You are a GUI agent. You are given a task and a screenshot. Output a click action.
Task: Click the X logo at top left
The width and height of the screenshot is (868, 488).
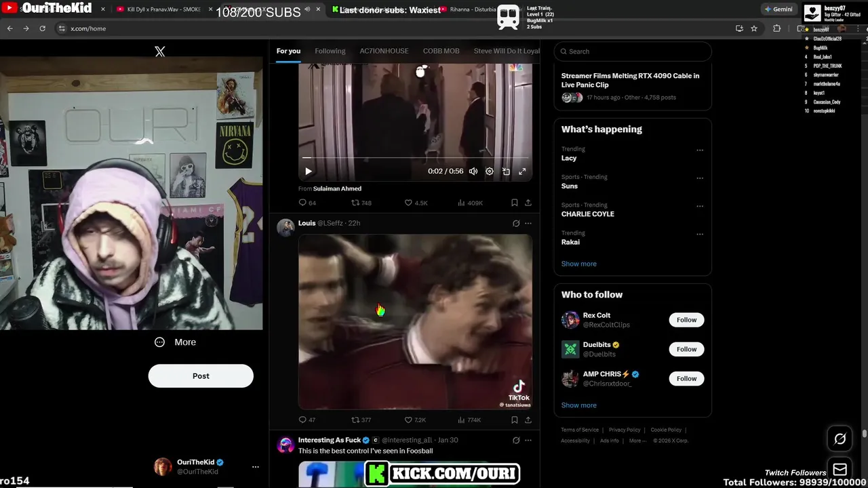[160, 52]
